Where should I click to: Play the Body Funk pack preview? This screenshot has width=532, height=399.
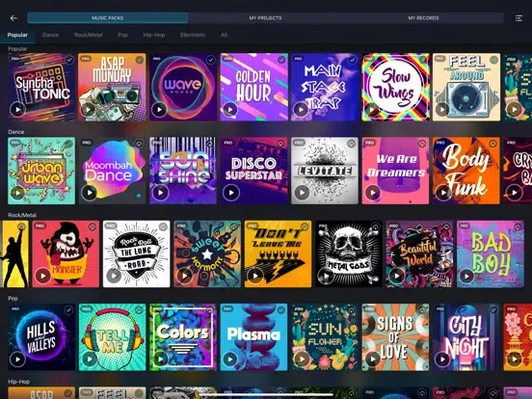pyautogui.click(x=443, y=193)
